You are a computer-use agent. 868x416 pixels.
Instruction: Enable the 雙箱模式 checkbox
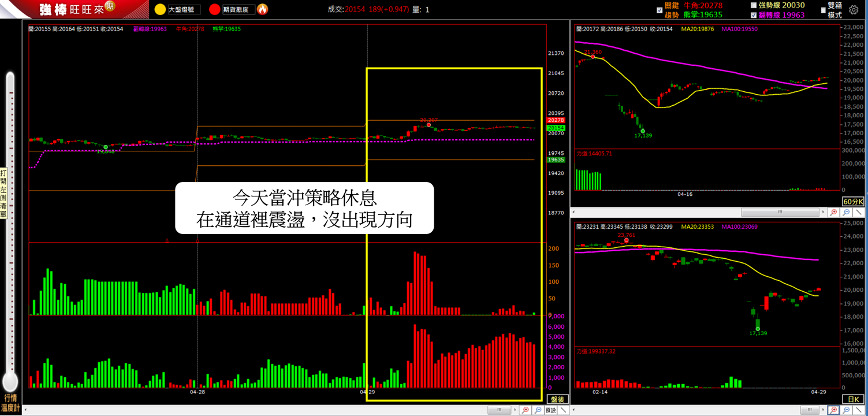click(x=823, y=10)
